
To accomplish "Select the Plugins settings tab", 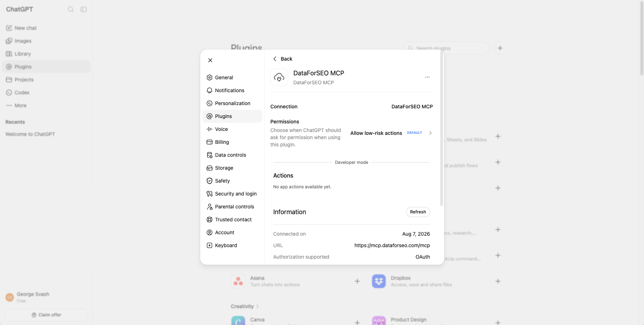I will pos(232,116).
